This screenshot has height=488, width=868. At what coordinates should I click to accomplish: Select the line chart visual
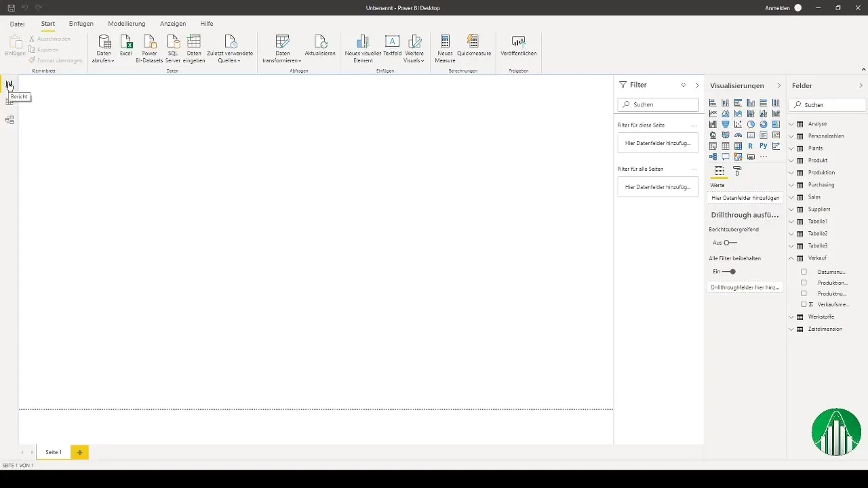click(713, 113)
